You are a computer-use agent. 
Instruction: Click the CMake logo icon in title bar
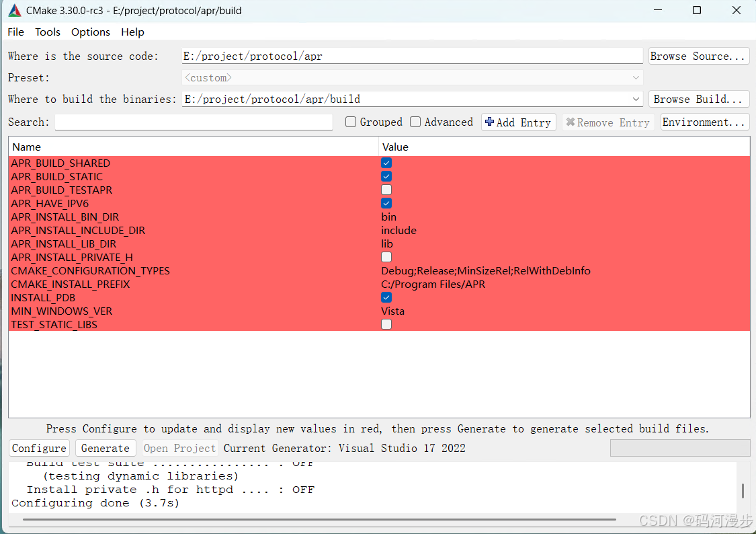point(15,10)
